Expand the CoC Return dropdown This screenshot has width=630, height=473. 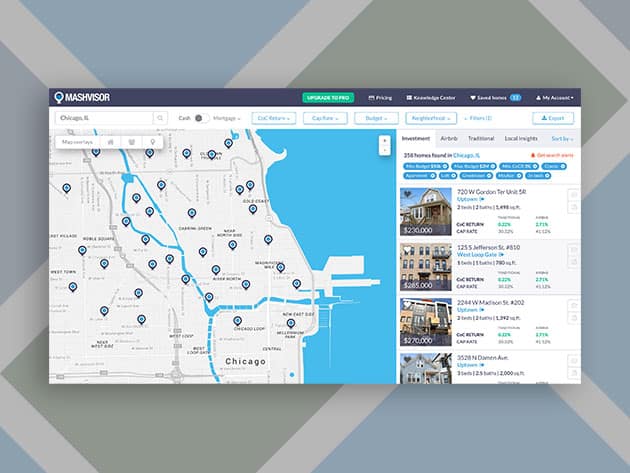[273, 118]
